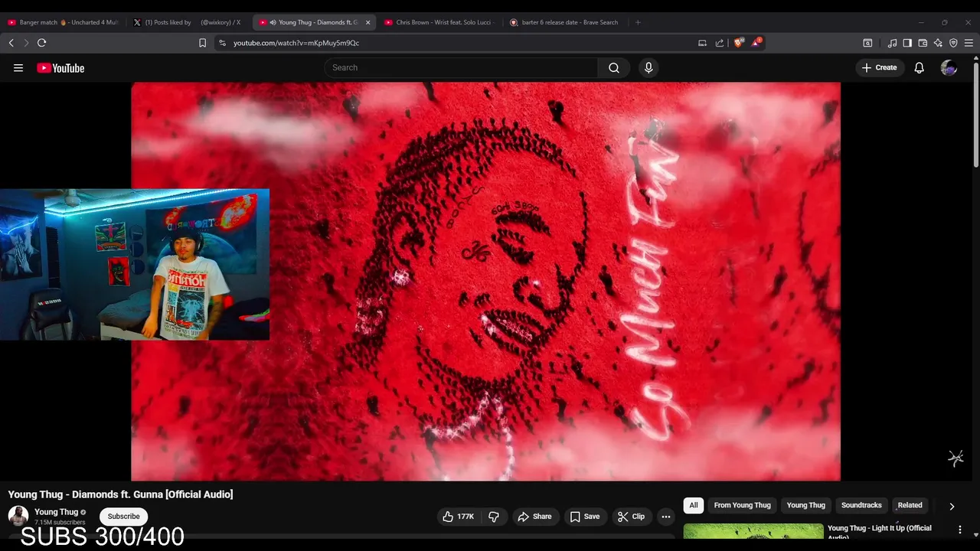This screenshot has height=551, width=980.
Task: Share this page from address bar
Action: coord(720,43)
